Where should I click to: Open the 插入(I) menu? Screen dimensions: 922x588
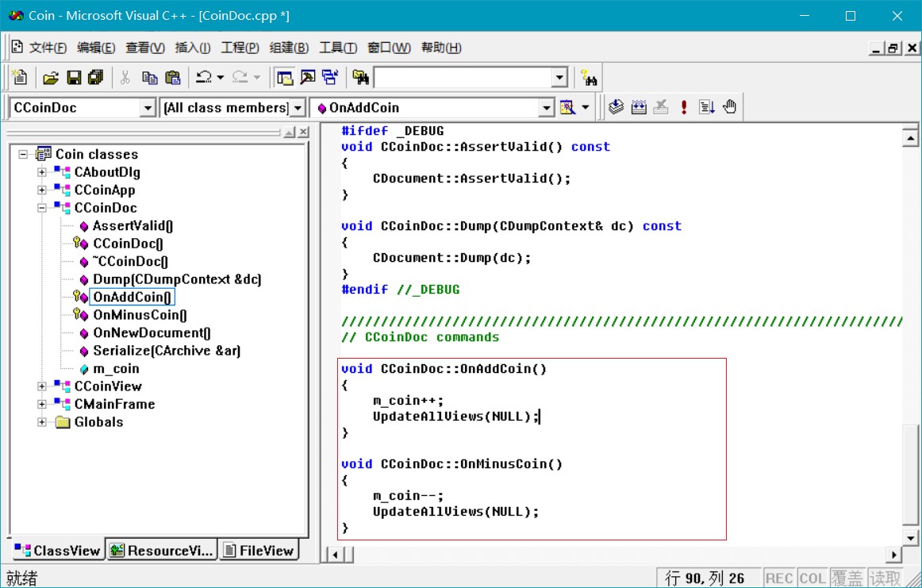click(192, 48)
